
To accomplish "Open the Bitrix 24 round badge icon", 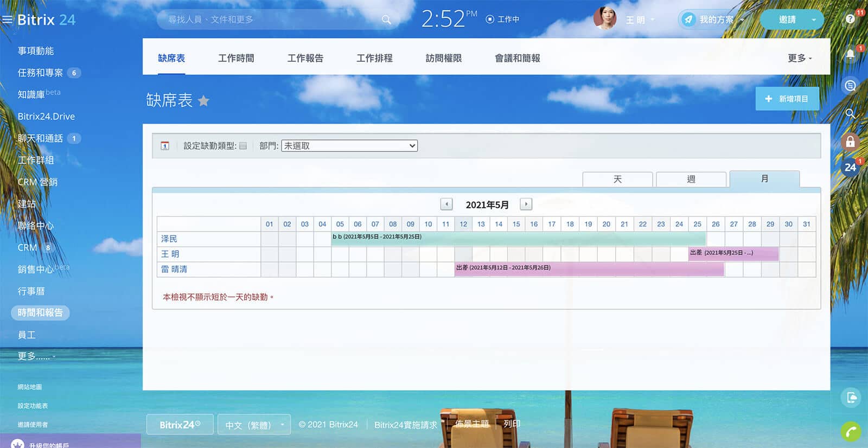I will (x=850, y=167).
